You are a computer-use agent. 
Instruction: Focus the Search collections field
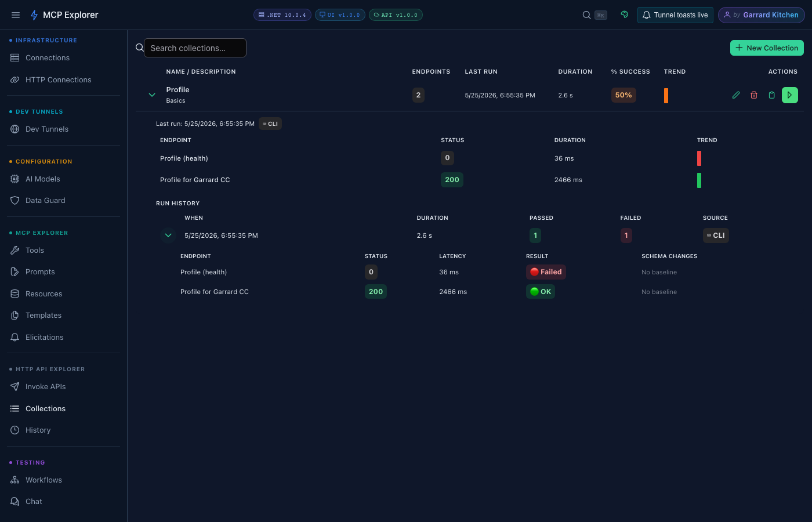tap(195, 48)
